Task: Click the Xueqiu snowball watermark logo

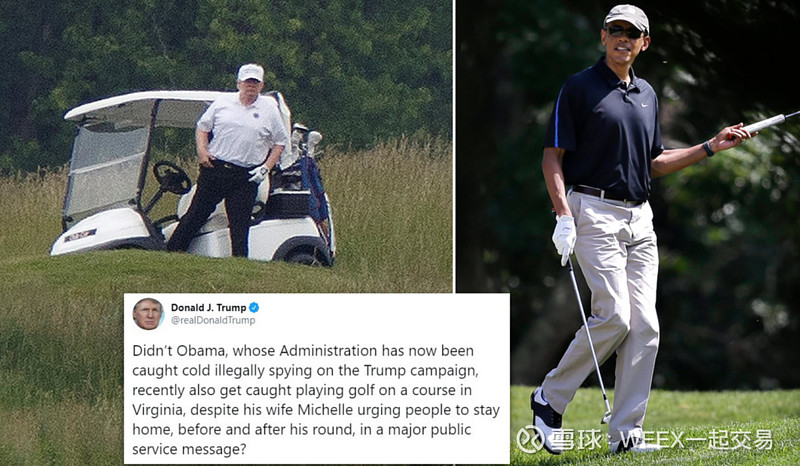Action: [530, 440]
